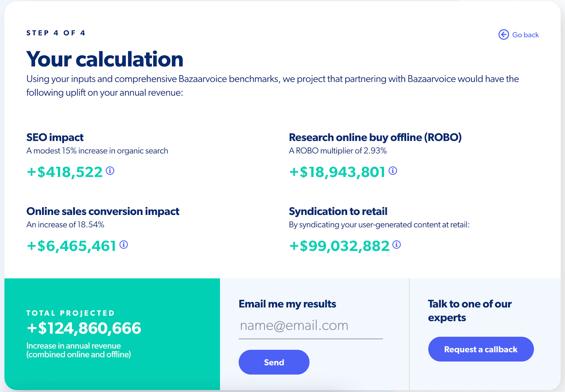The height and width of the screenshot is (392, 565).
Task: Open info icon next to +$6,465,461
Action: pos(124,245)
